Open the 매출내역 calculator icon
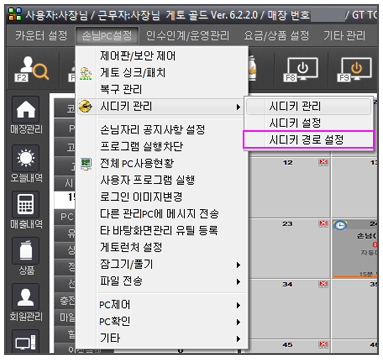The image size is (383, 360). [x=26, y=204]
